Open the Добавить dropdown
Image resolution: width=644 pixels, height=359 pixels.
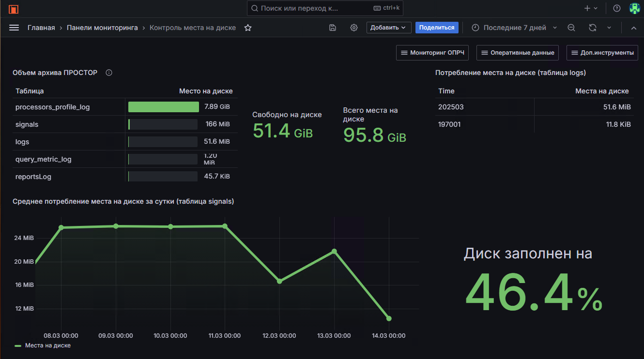[x=388, y=28]
